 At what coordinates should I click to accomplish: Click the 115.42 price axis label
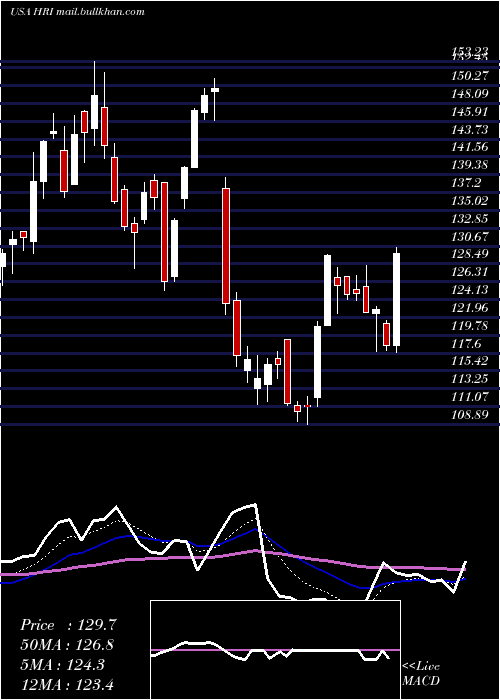tap(469, 361)
